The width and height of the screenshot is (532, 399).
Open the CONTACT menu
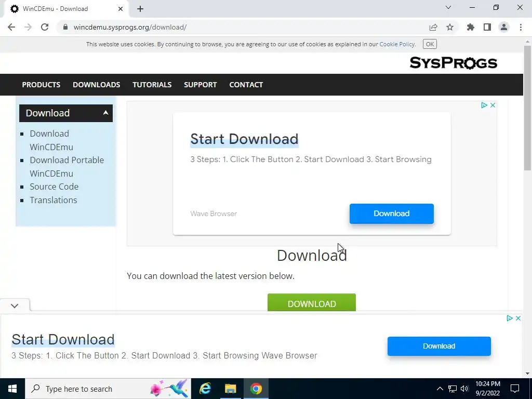[x=246, y=85]
